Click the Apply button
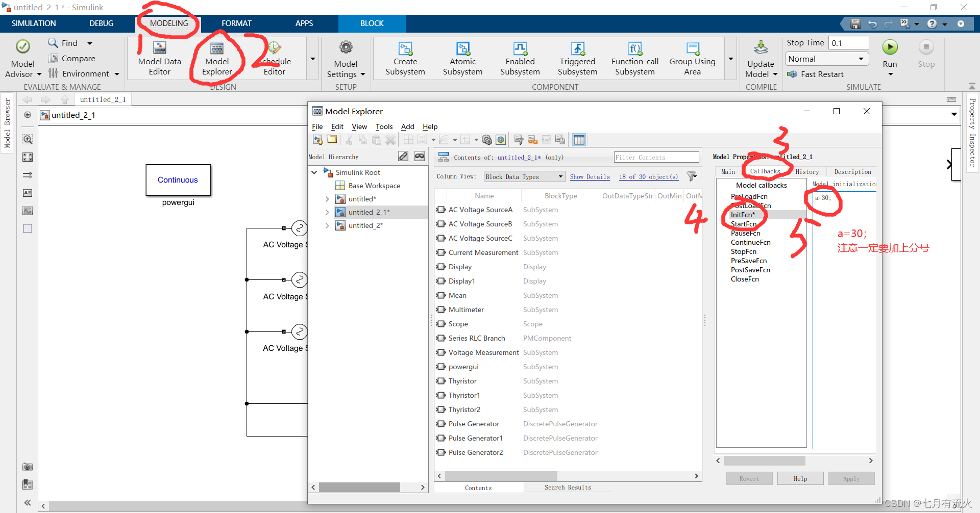Image resolution: width=980 pixels, height=513 pixels. pyautogui.click(x=851, y=478)
